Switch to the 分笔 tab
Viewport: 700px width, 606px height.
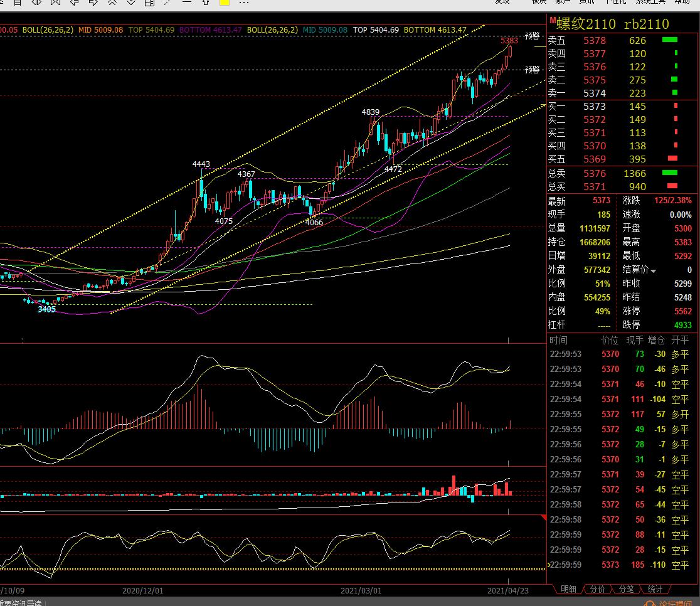626,589
